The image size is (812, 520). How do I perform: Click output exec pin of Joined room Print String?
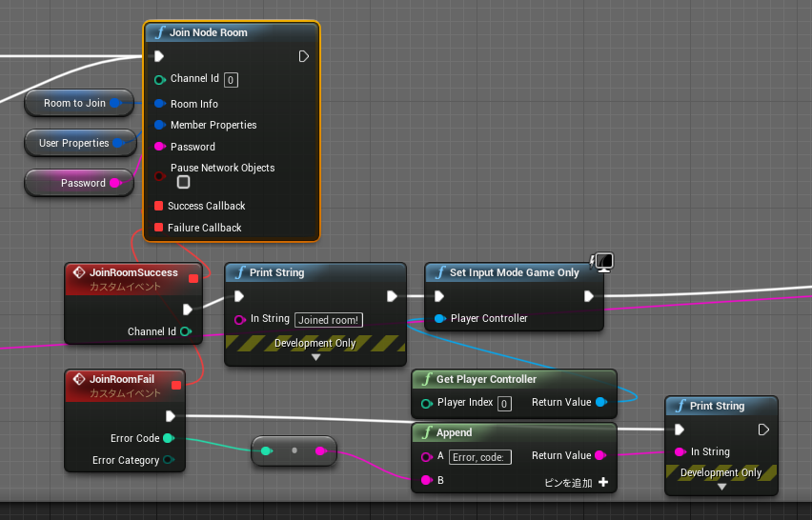coord(392,296)
